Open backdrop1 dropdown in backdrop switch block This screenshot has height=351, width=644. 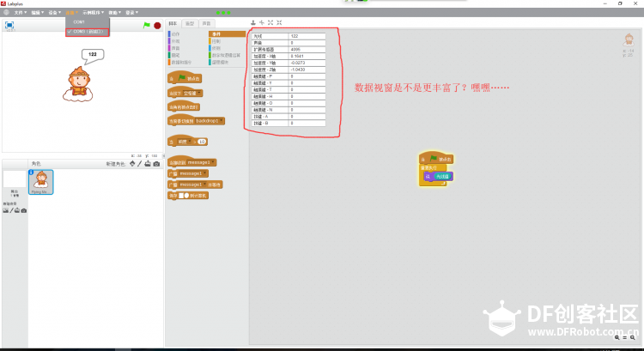209,121
